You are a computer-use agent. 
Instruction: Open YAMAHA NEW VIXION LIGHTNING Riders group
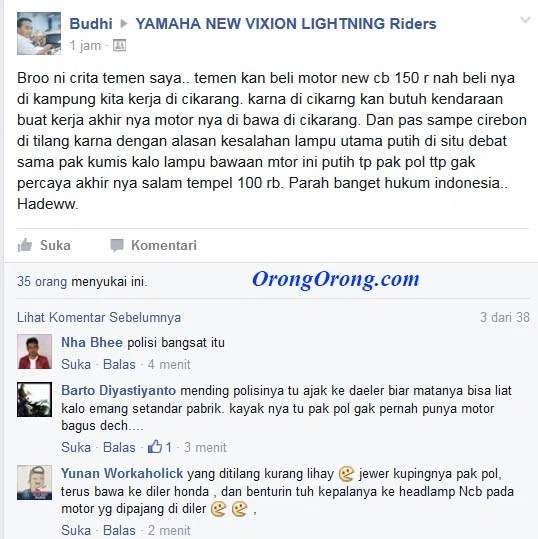[x=286, y=24]
